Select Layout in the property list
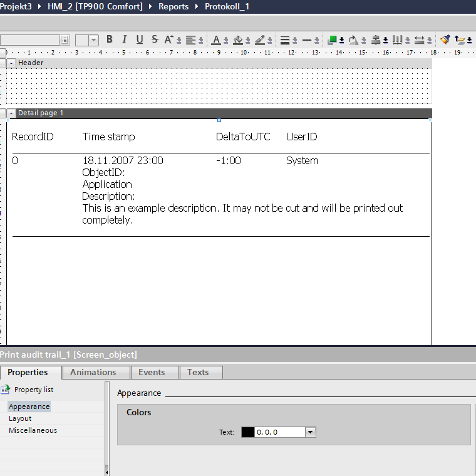Viewport: 476px width, 476px height. [20, 418]
